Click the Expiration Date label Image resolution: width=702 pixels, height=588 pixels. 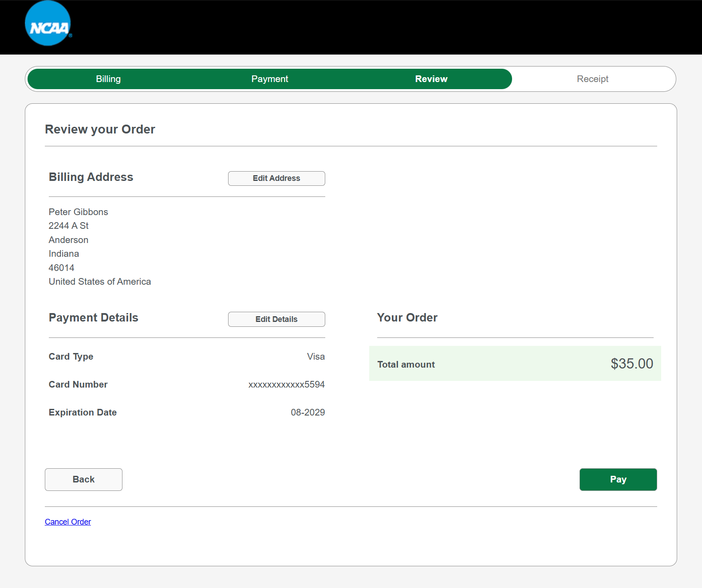click(x=83, y=412)
